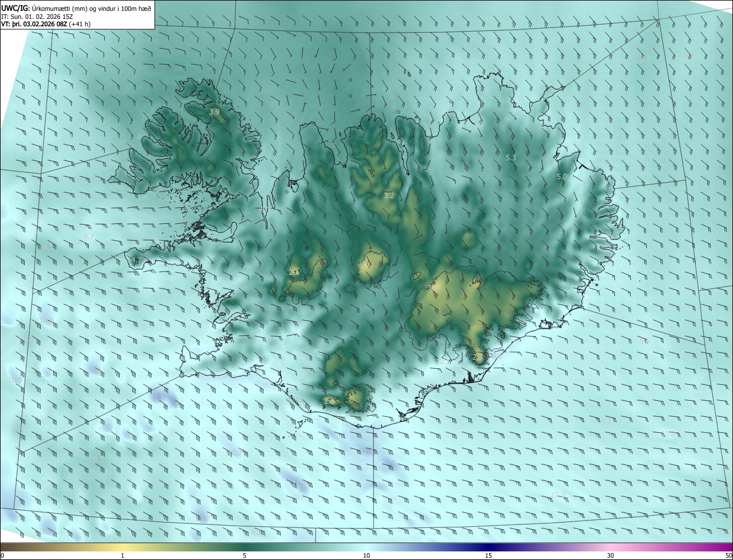Click the 'VT: þri. 03.02.2026 08Z' line
This screenshot has height=560, width=733.
click(46, 24)
